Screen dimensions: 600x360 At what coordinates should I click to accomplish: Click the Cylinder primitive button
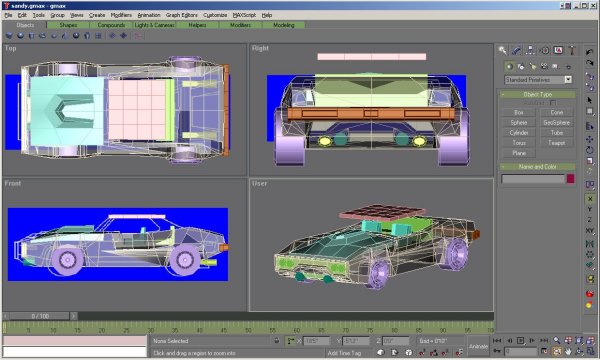(x=518, y=133)
